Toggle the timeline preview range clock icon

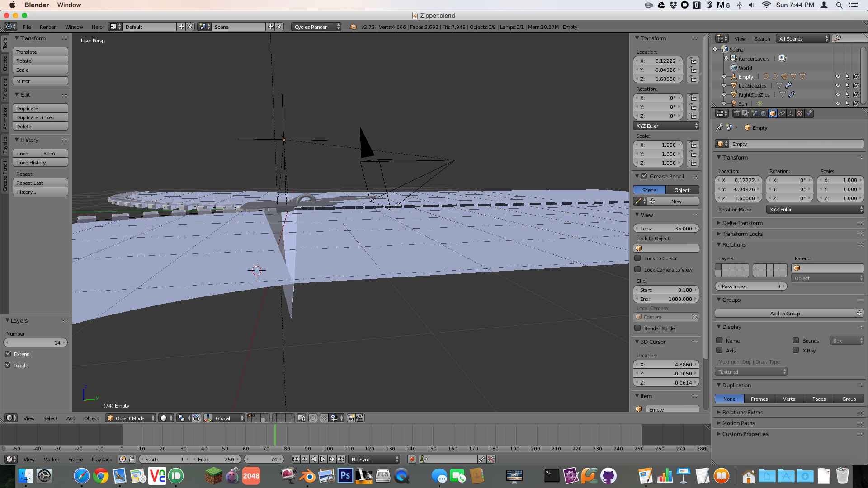123,460
